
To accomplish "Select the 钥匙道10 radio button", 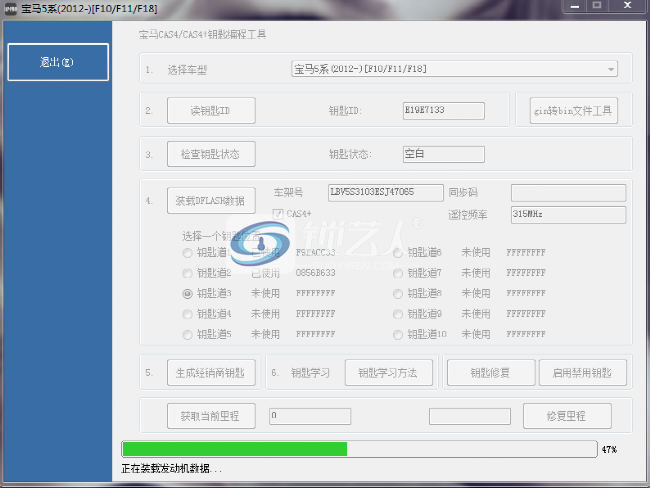I will [x=398, y=335].
